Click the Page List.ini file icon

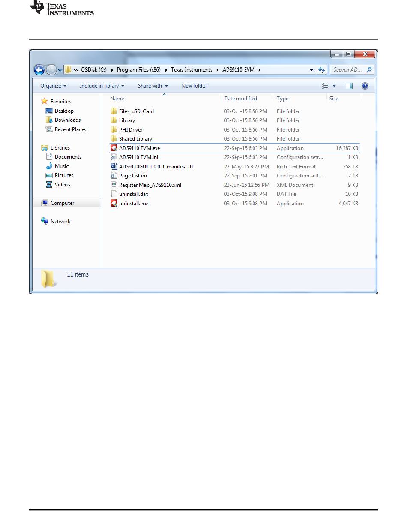pos(114,176)
